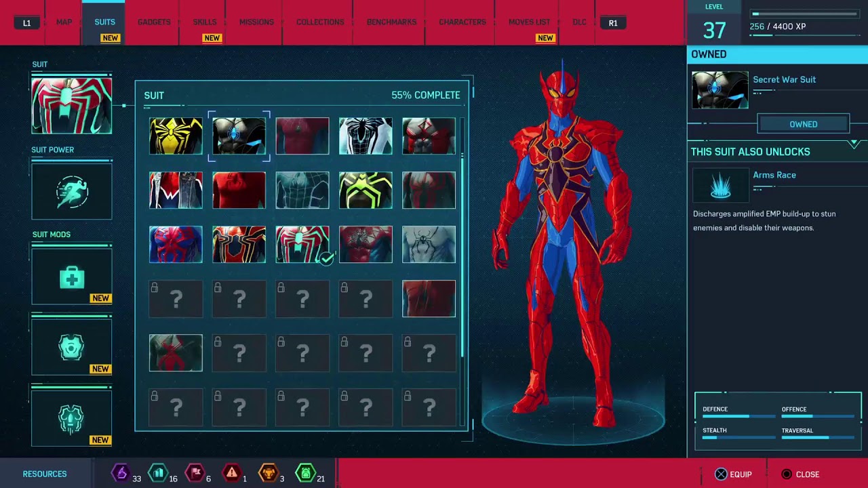868x488 pixels.
Task: Select the red armored suit ending first row
Action: [429, 136]
